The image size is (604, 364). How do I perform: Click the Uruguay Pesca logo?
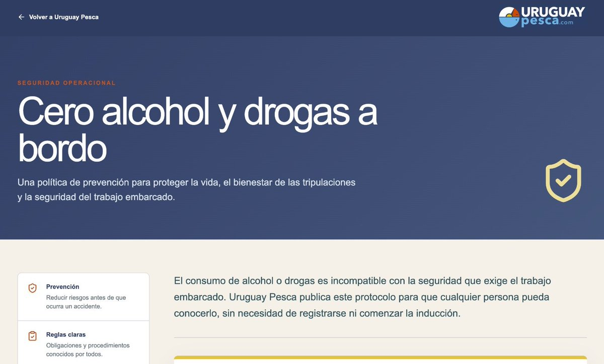pos(542,17)
